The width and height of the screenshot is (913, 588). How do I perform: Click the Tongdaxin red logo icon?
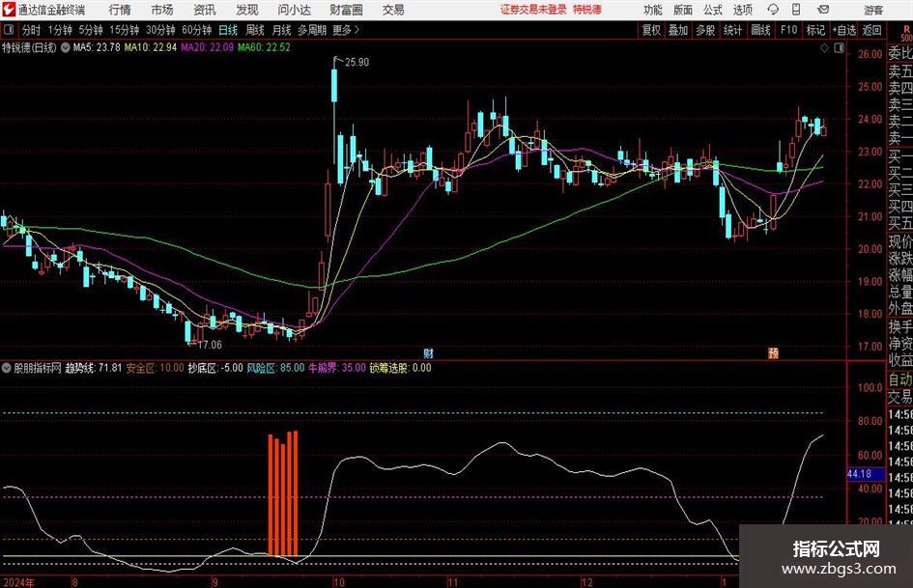(9, 10)
